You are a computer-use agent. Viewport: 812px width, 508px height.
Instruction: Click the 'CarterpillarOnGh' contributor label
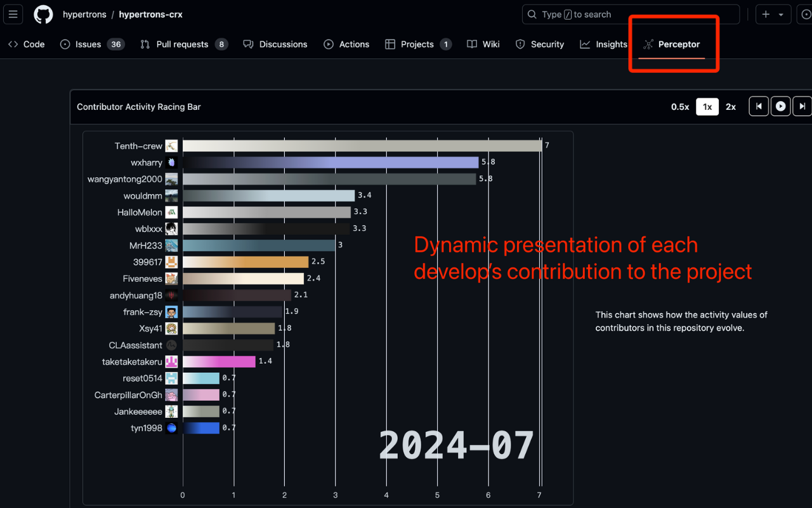[128, 395]
